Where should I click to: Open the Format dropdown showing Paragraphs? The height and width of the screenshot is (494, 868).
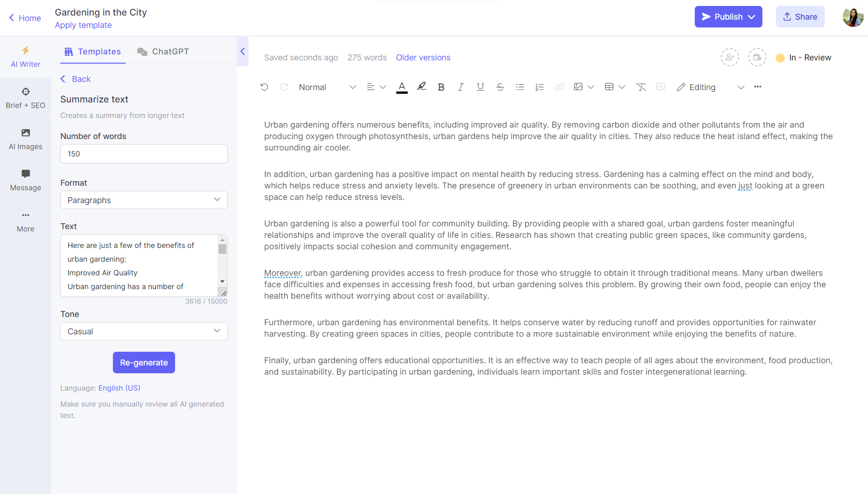[x=144, y=200]
